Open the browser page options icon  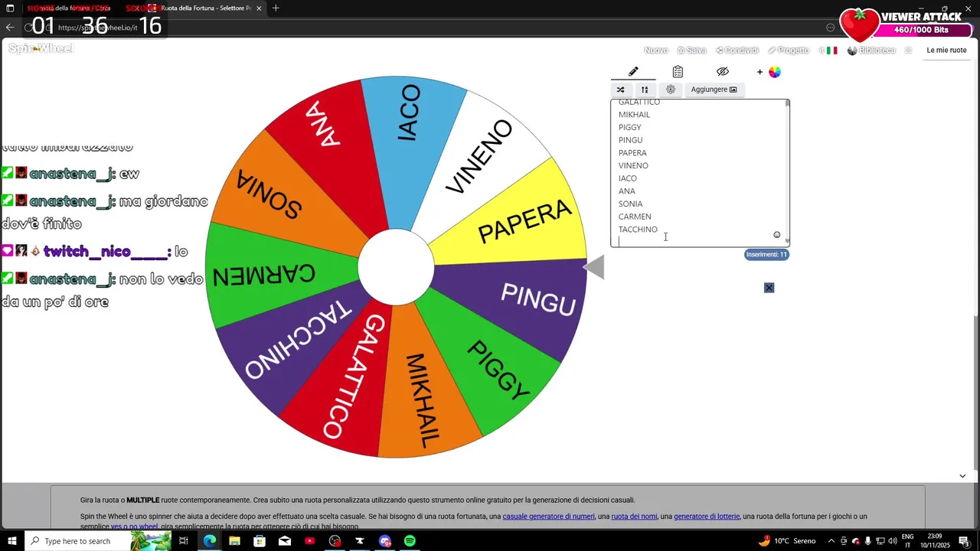tap(830, 28)
